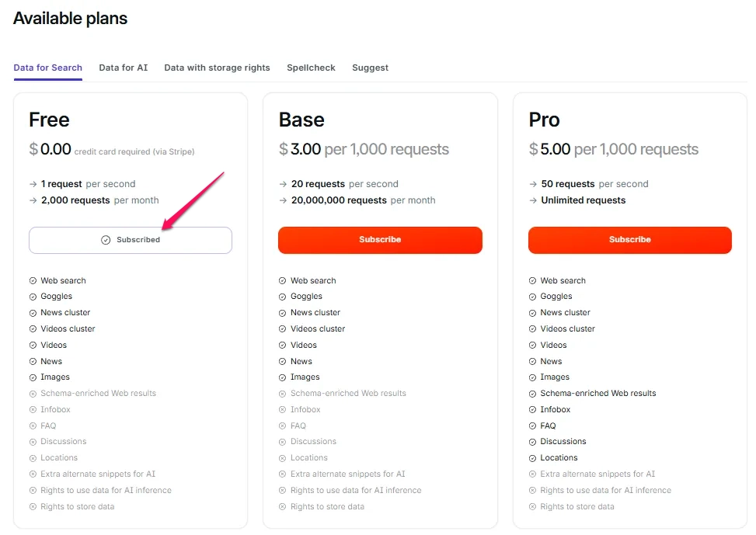Click the Free plan title heading
The image size is (756, 535).
49,120
